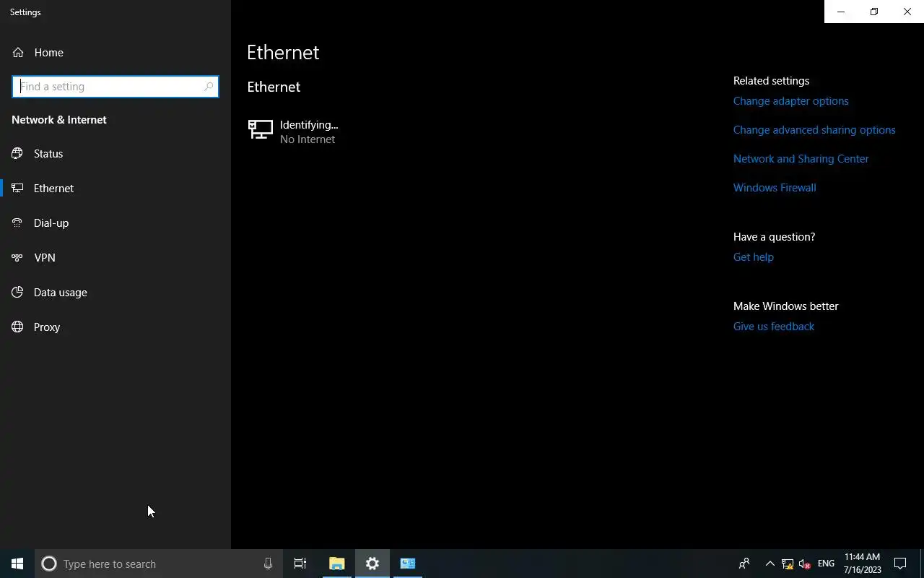Open File Explorer from taskbar
Viewport: 924px width, 578px height.
coord(336,564)
